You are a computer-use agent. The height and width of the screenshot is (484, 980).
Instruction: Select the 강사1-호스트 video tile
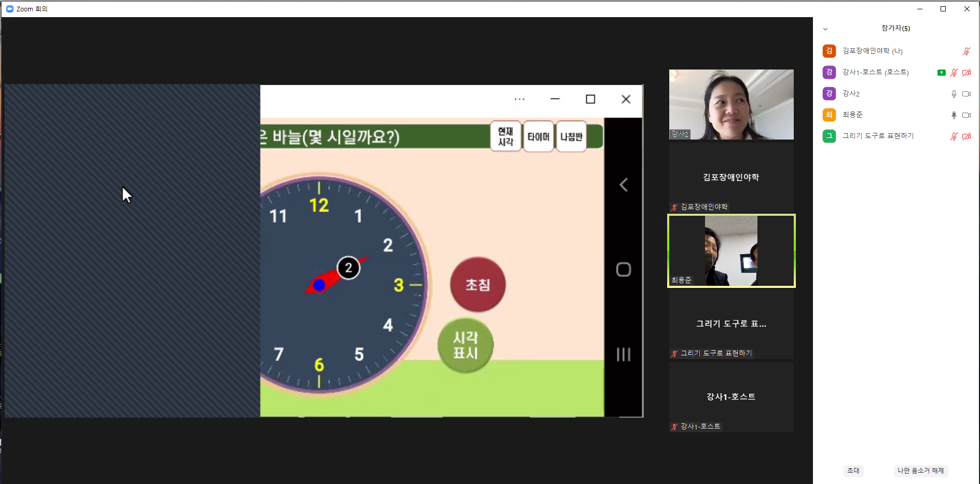[731, 397]
